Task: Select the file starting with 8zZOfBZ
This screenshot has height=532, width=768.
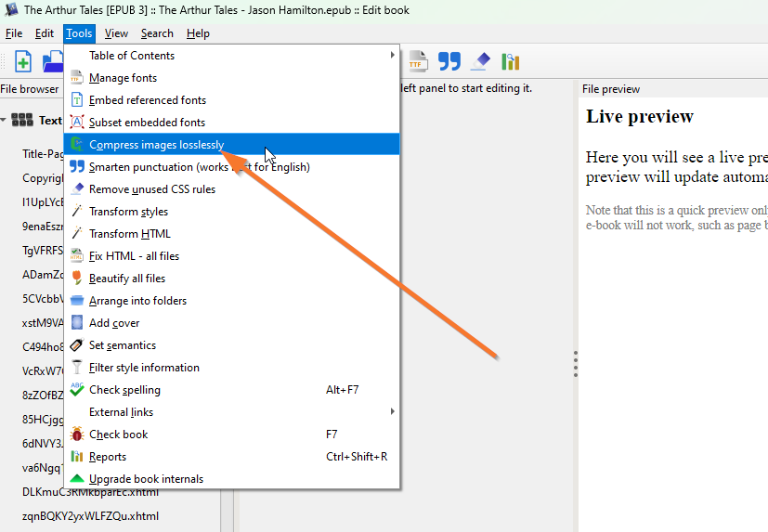Action: point(43,395)
